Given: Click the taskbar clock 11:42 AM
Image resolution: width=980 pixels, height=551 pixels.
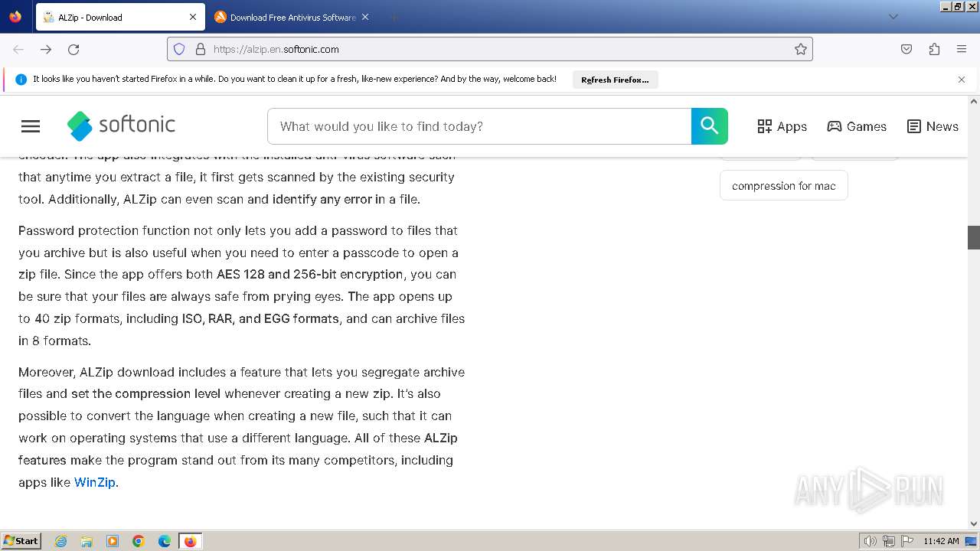Looking at the screenshot, I should point(941,541).
